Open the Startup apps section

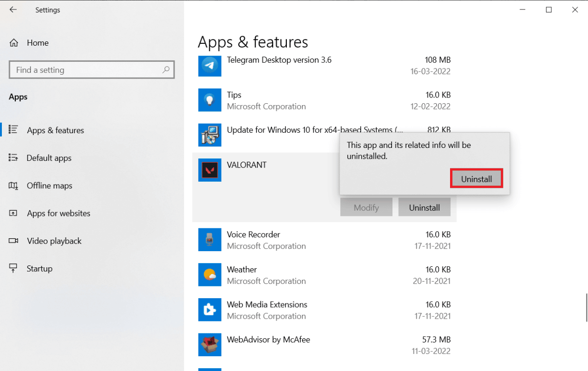point(39,268)
